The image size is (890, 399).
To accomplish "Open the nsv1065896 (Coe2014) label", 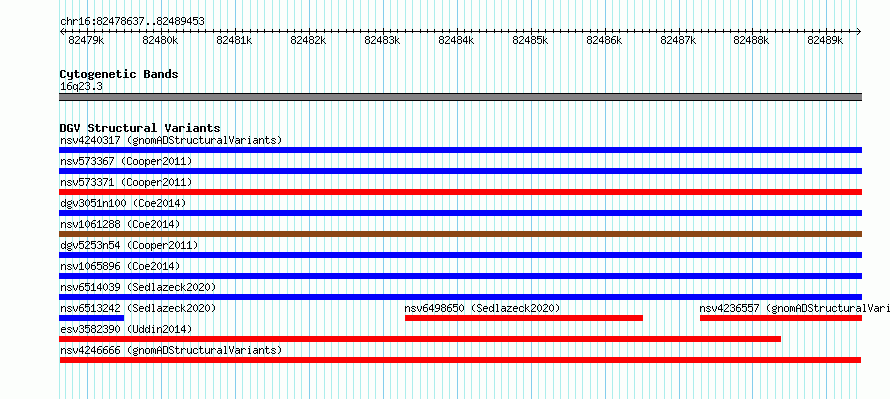I will [120, 266].
